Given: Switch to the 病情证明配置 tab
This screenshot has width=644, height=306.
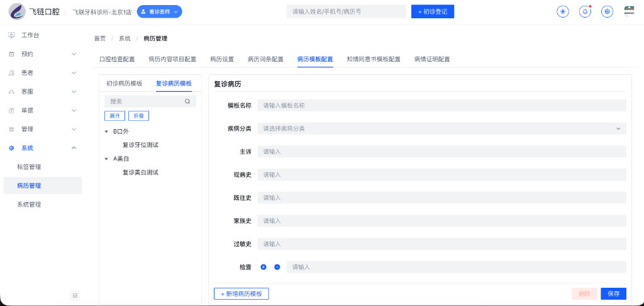Looking at the screenshot, I should tap(432, 59).
